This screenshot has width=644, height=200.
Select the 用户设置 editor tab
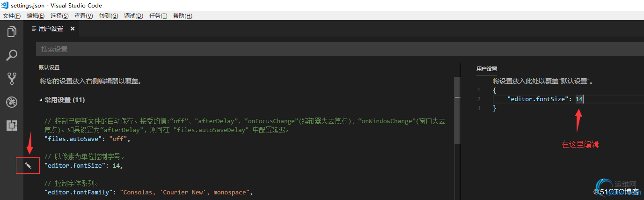tap(51, 29)
